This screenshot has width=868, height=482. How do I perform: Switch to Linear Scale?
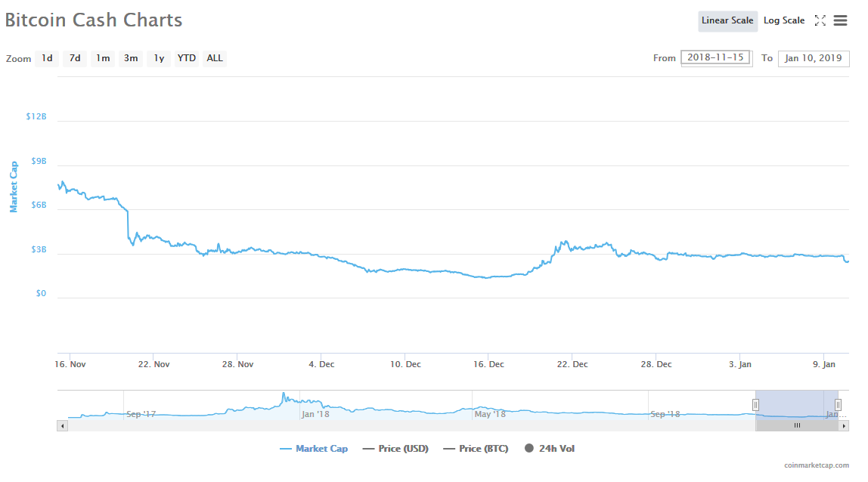tap(727, 20)
